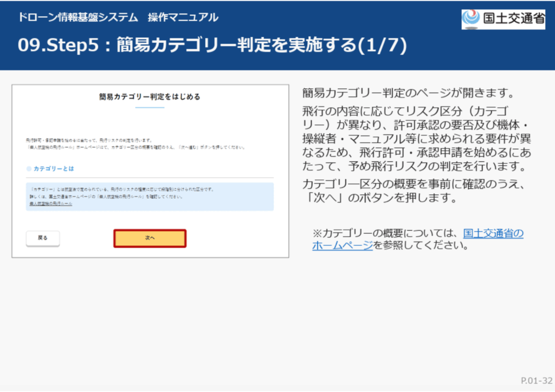Click the blue category explanation info box
555x392 pixels.
150,196
